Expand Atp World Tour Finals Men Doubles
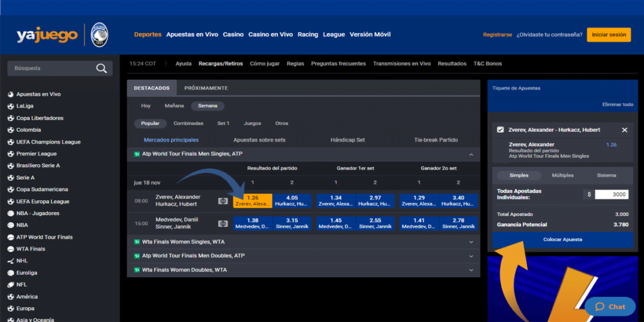 [471, 255]
